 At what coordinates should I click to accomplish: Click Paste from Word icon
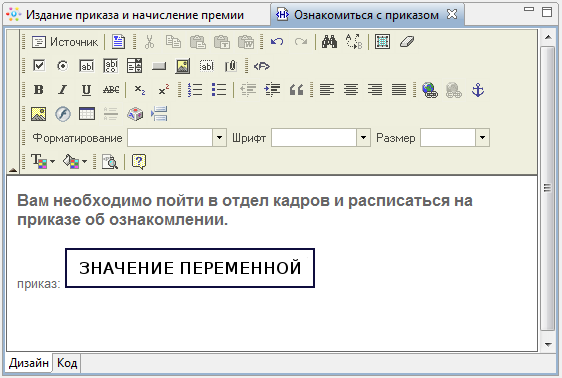pos(246,42)
